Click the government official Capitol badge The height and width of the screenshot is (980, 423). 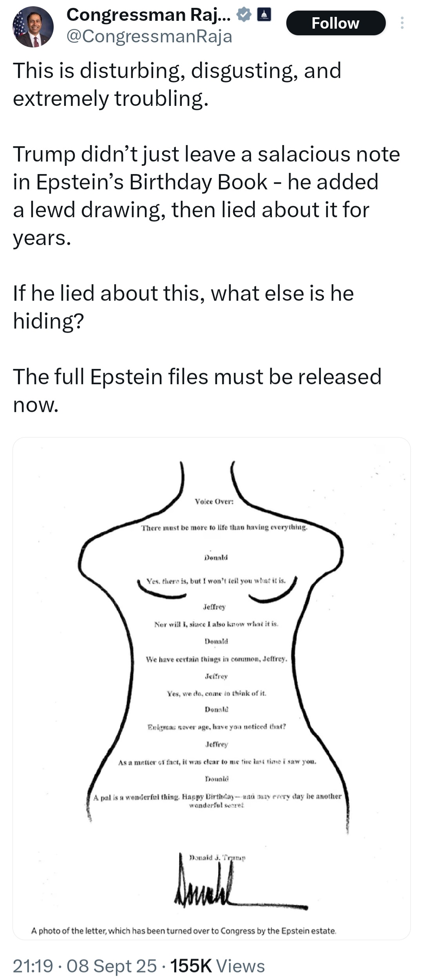[x=264, y=15]
